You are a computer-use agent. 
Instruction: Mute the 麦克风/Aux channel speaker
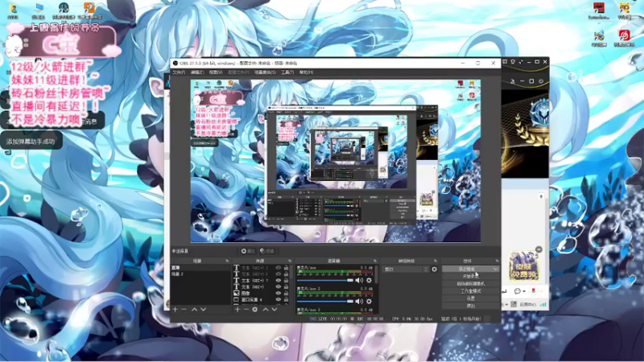pyautogui.click(x=359, y=280)
